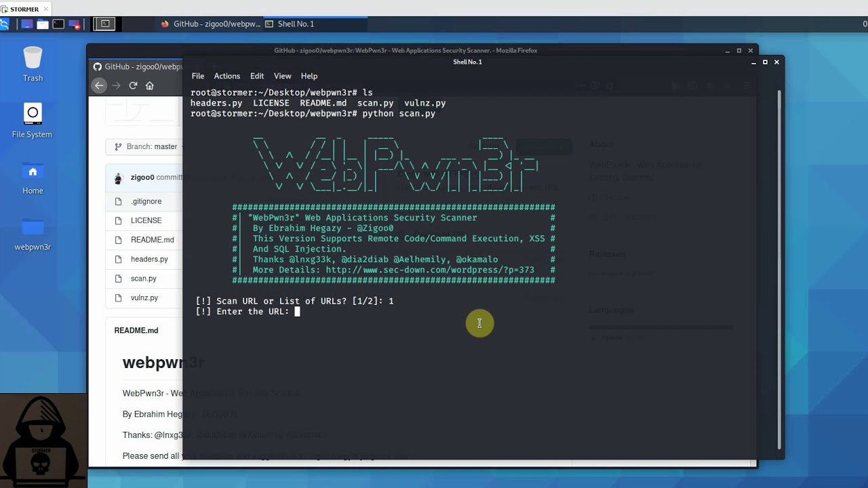Click the Firefox home button
This screenshot has height=488, width=868.
click(150, 85)
